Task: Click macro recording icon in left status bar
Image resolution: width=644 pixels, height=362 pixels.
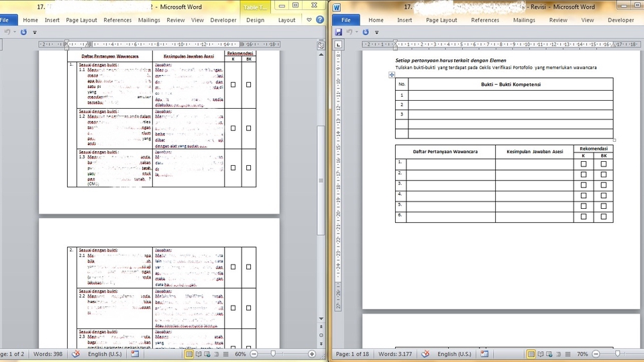Action: (x=135, y=354)
